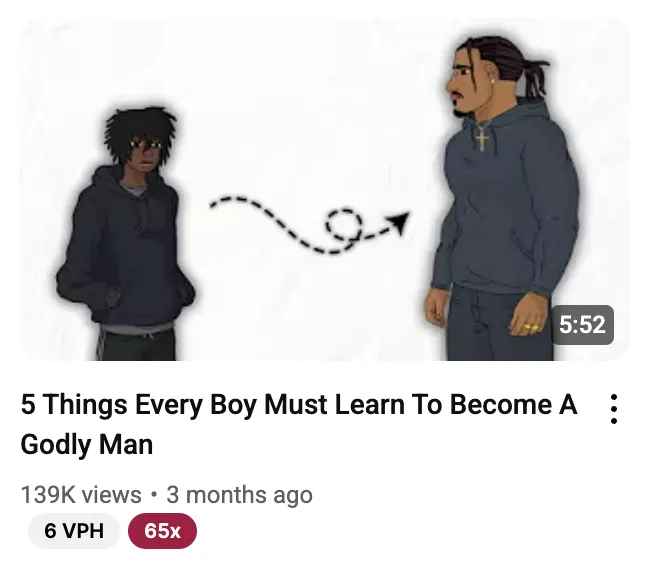This screenshot has width=650, height=568.
Task: Click the '3 months ago' upload date
Action: (240, 495)
